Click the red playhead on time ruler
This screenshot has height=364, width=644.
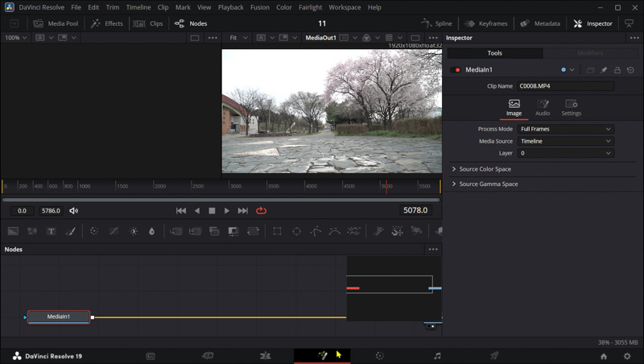(386, 186)
